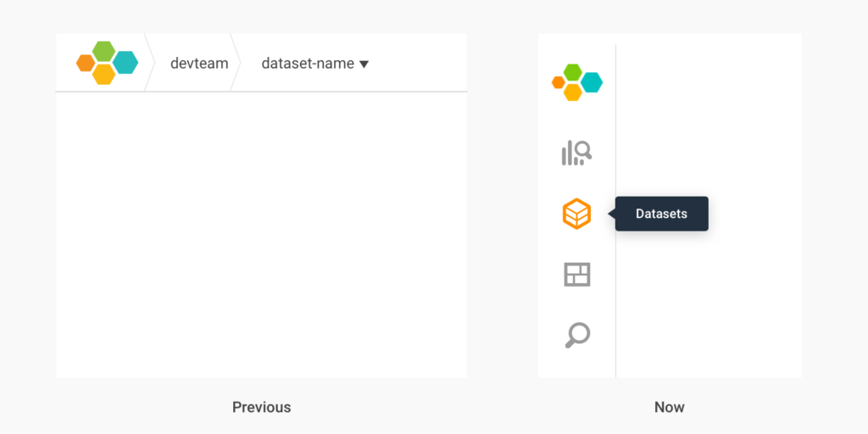This screenshot has height=434, width=868.
Task: Click the arrow beside dataset-name
Action: (364, 64)
